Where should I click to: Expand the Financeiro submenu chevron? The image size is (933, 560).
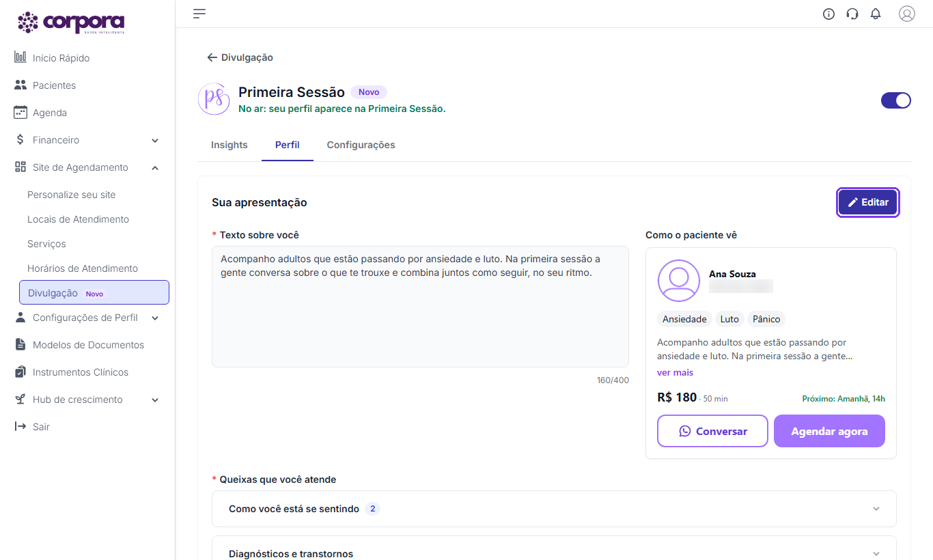(155, 141)
